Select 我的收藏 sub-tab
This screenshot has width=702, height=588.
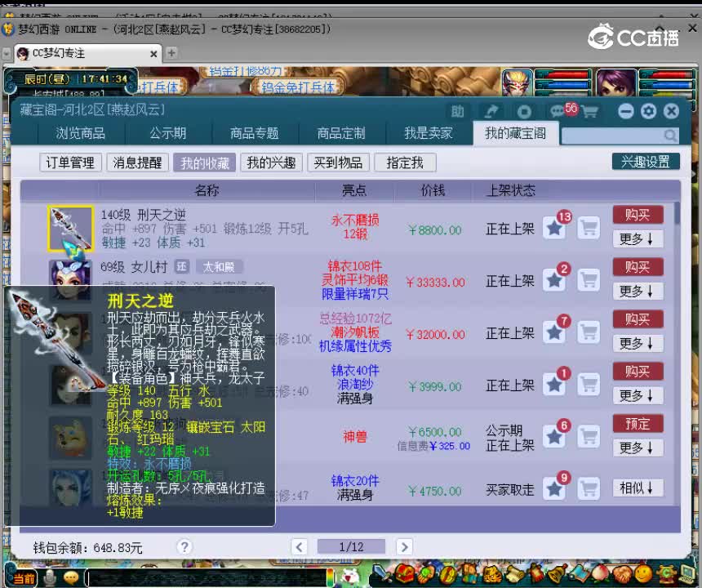205,163
